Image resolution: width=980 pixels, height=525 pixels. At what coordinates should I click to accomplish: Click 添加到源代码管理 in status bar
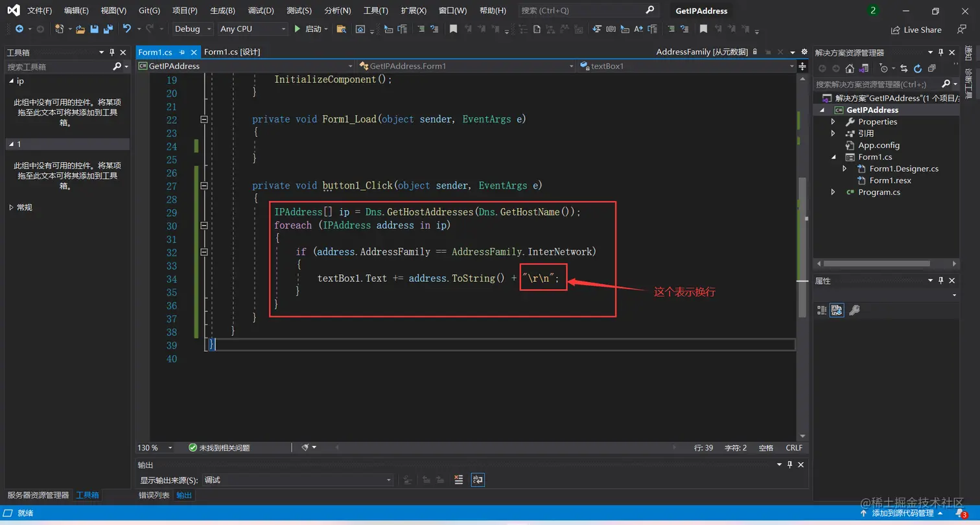pos(904,513)
